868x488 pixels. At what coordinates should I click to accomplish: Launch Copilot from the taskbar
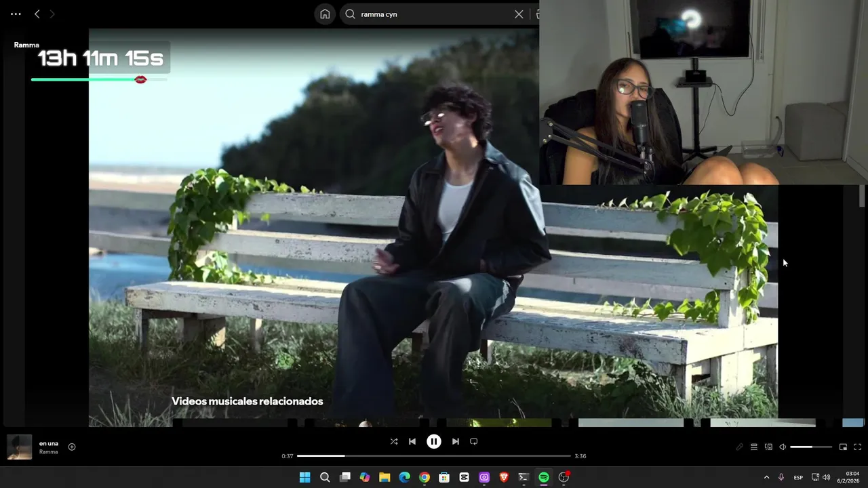(x=365, y=477)
